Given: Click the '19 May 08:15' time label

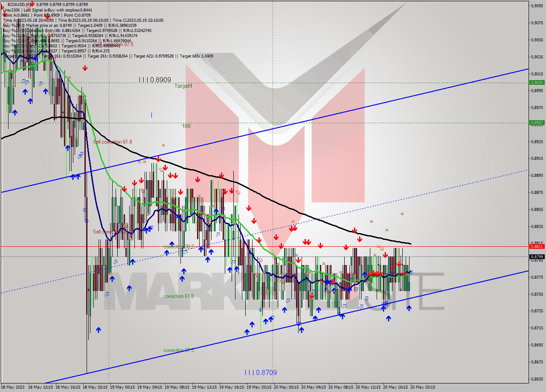Looking at the screenshot, I should (x=177, y=387).
